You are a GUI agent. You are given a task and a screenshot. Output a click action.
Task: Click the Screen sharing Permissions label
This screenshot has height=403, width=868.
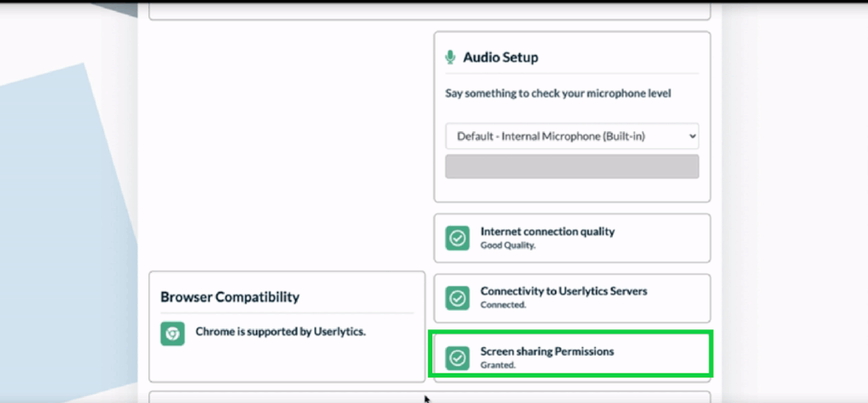547,351
